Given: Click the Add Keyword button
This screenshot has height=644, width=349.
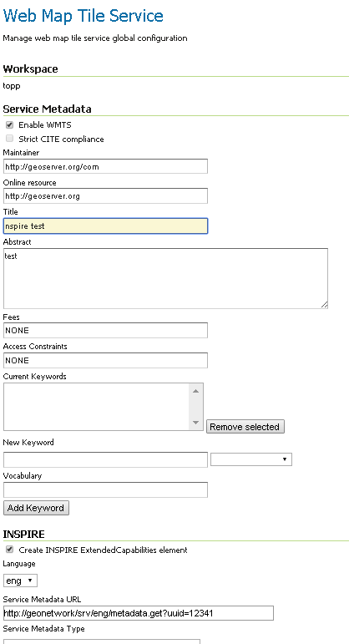Looking at the screenshot, I should (x=36, y=508).
